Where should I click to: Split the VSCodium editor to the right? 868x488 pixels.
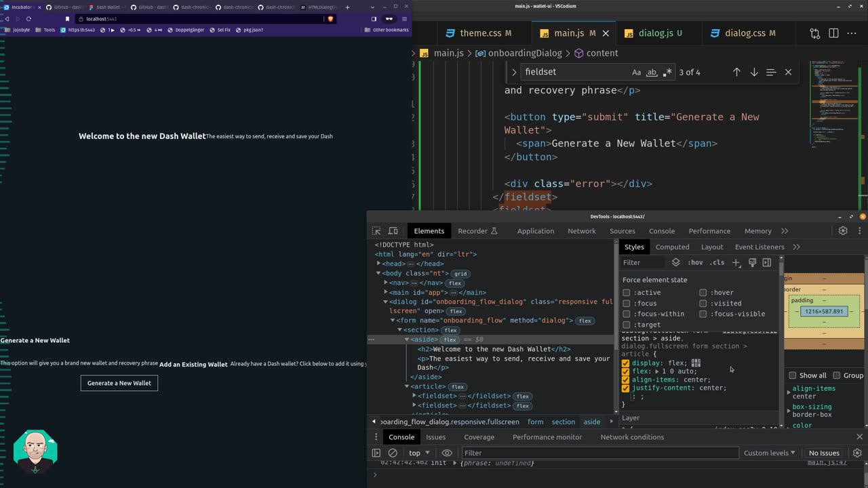point(833,33)
